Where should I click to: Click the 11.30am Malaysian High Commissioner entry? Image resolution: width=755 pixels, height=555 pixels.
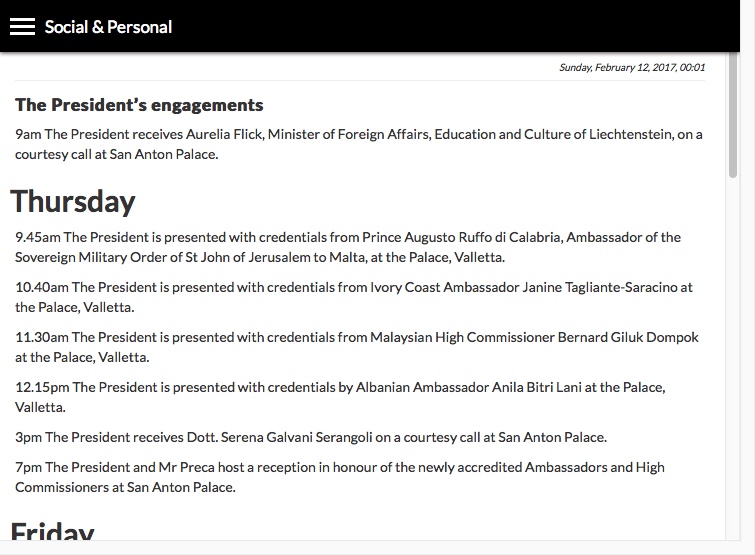(357, 347)
